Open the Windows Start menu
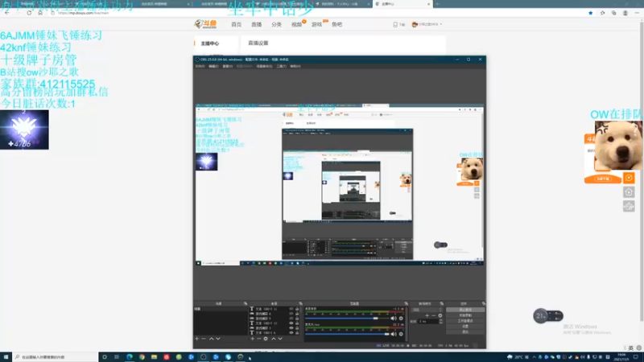The image size is (644, 362). point(6,357)
